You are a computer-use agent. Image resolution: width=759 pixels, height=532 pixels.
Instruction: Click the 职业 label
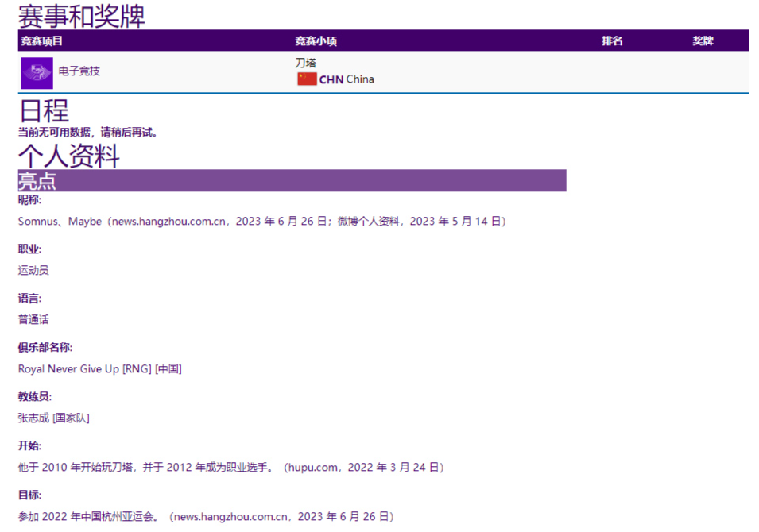pyautogui.click(x=29, y=249)
